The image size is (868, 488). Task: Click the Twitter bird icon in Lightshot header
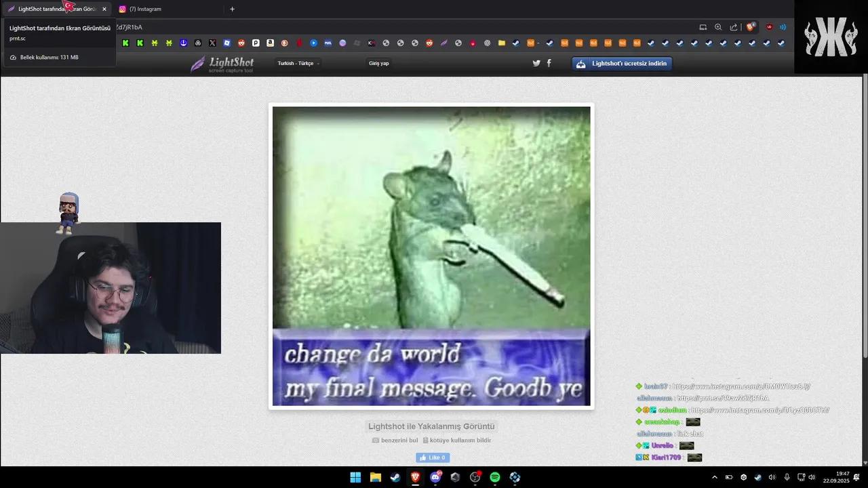(536, 63)
